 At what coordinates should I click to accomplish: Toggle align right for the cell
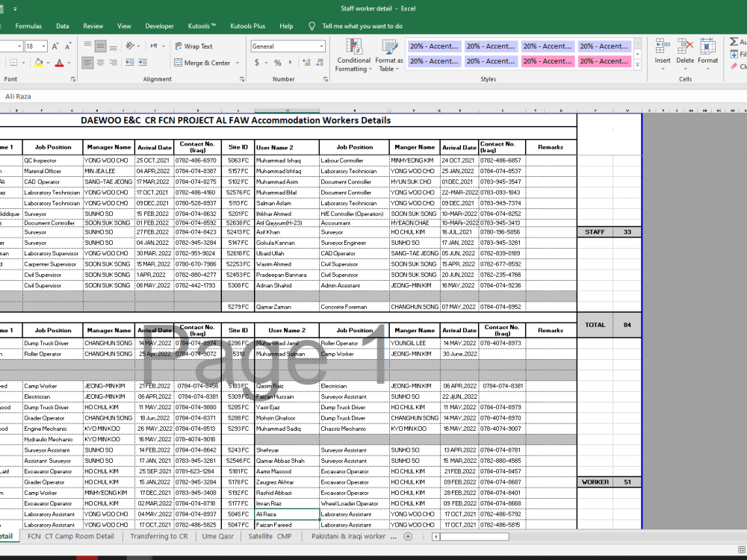[114, 63]
